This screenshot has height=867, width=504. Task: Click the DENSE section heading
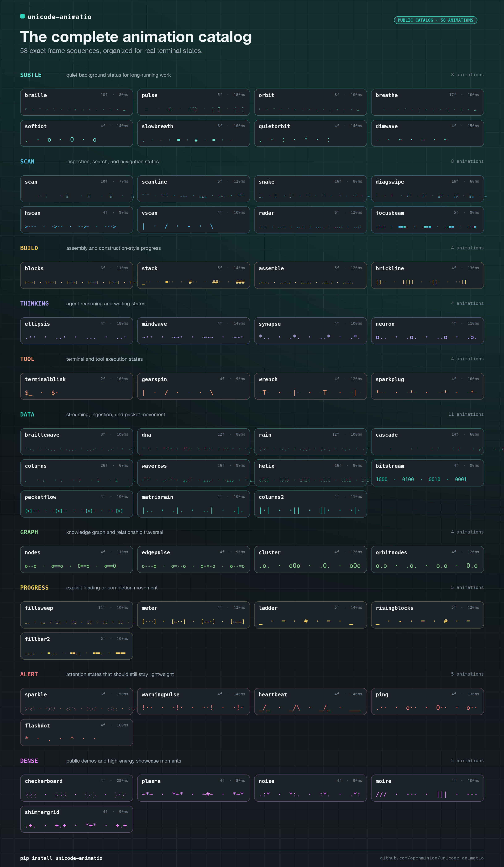pyautogui.click(x=29, y=761)
